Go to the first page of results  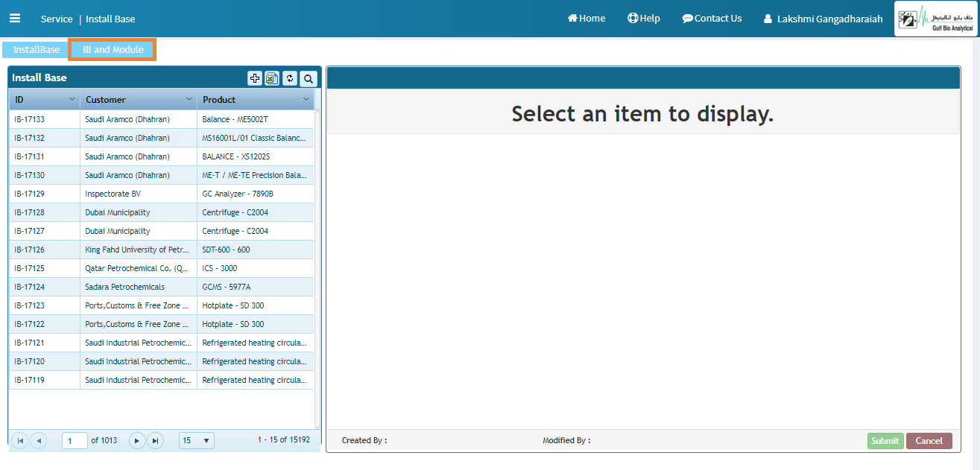pos(20,441)
